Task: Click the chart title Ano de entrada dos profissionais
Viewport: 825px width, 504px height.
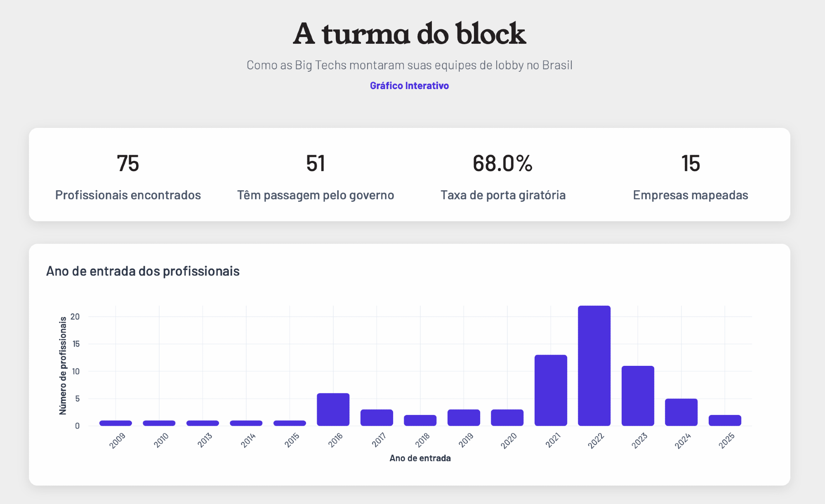Action: 143,271
